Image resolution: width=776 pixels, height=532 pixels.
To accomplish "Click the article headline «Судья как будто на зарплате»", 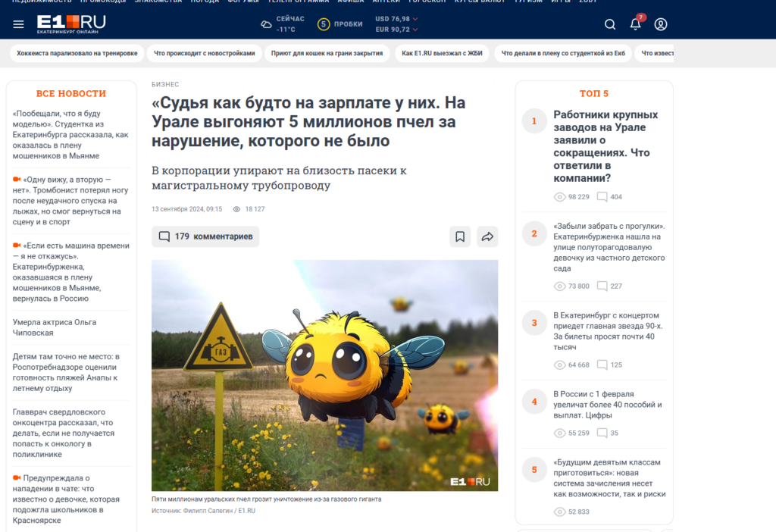I will [308, 122].
